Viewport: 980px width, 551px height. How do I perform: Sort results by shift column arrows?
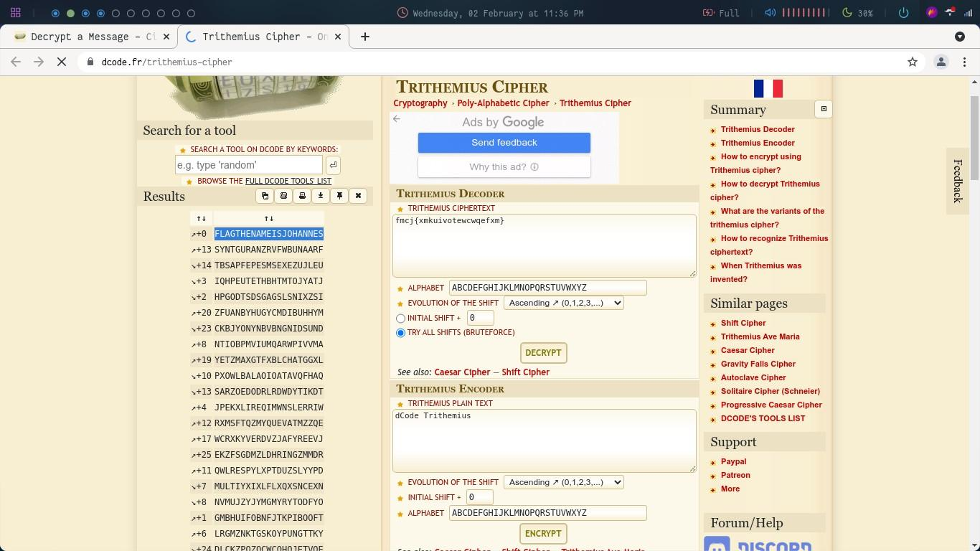click(x=201, y=218)
